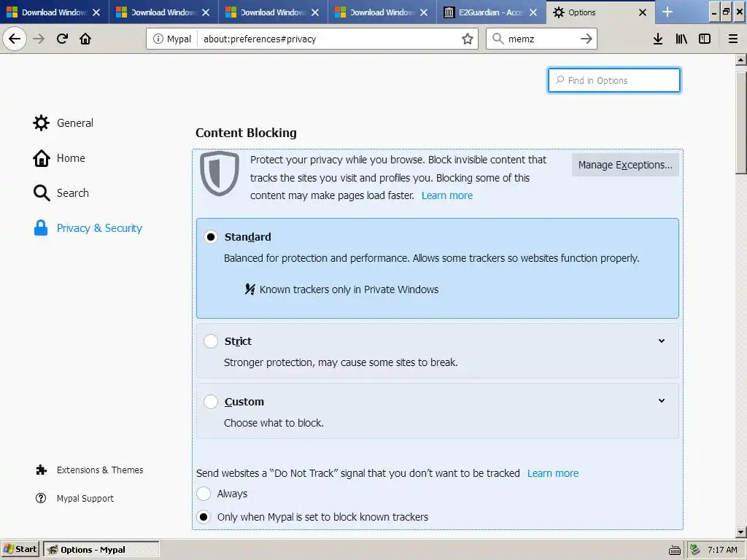Viewport: 747px width, 560px height.
Task: Click the Home house icon in sidebar
Action: click(41, 158)
